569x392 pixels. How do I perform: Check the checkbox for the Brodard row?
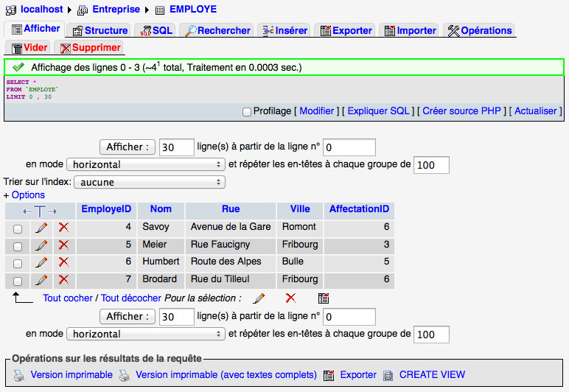(x=18, y=281)
